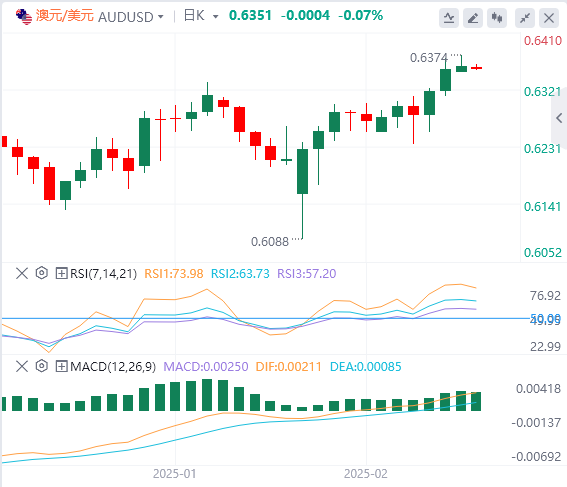Click the current price 0.6351
The width and height of the screenshot is (567, 487).
point(250,16)
